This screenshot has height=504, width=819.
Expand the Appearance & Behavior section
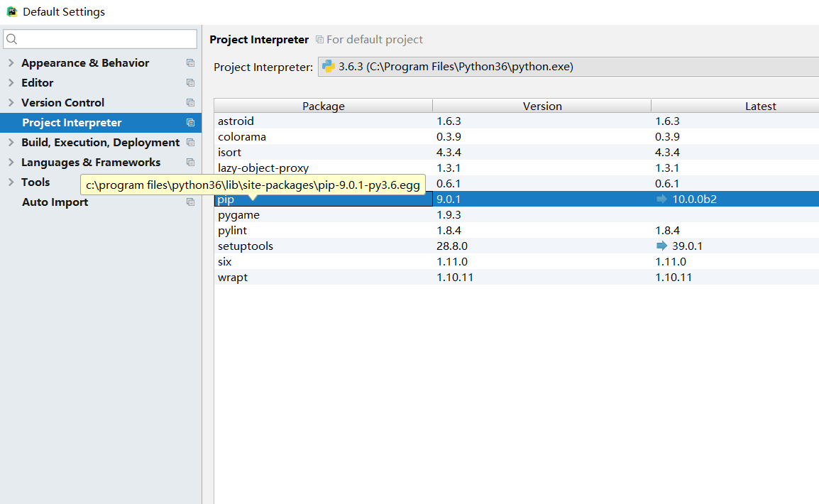click(11, 63)
